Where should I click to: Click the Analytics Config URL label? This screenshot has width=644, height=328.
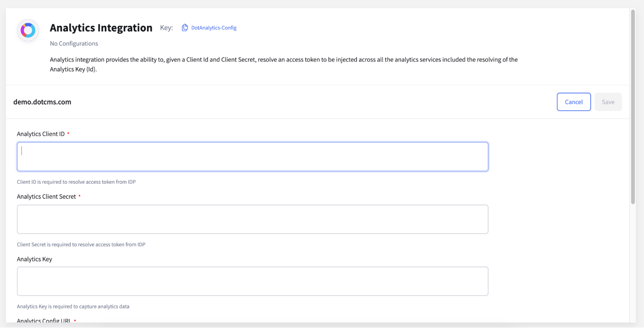click(43, 320)
